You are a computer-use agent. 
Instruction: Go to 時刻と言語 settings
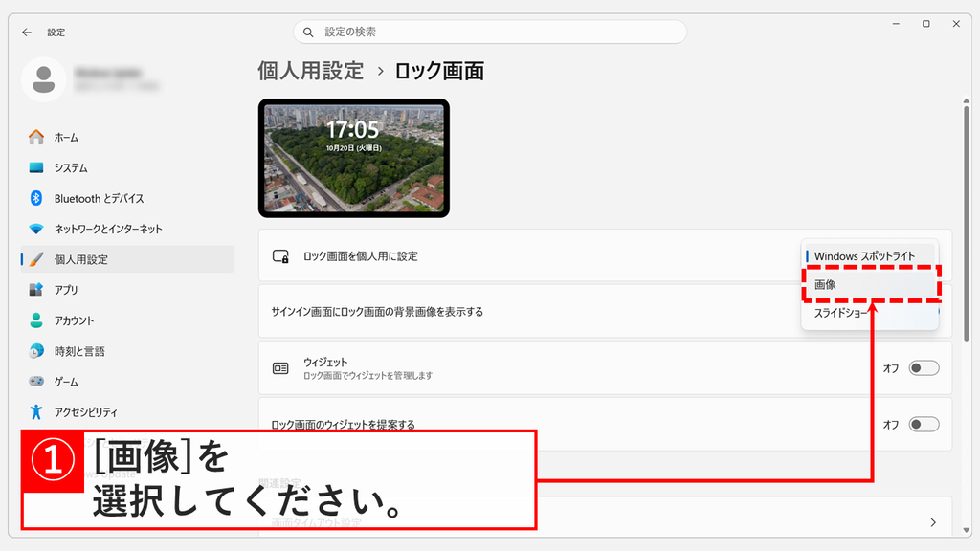coord(127,351)
